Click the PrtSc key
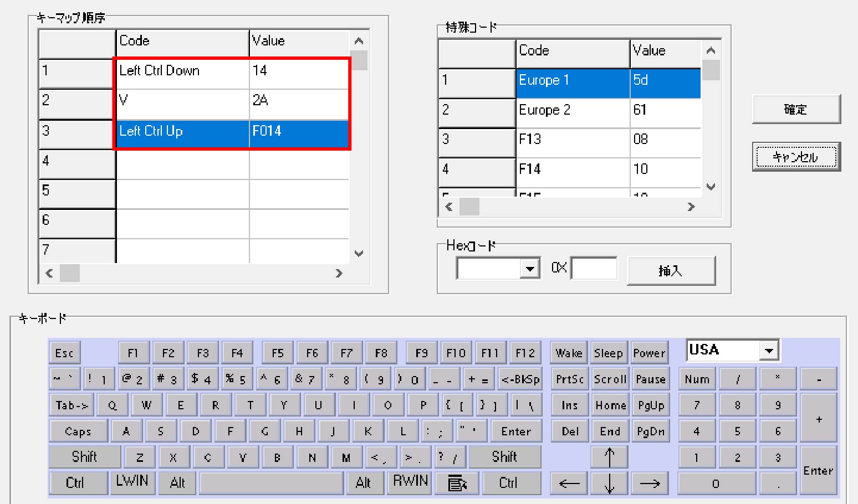Image resolution: width=858 pixels, height=504 pixels. (x=569, y=379)
